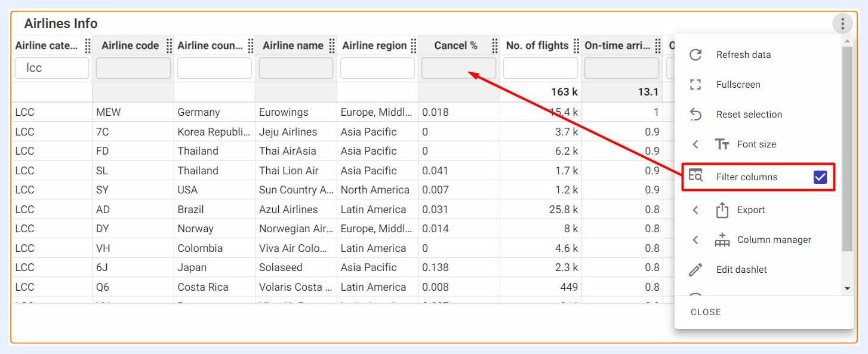Grab the Airline category column drag handle

88,45
